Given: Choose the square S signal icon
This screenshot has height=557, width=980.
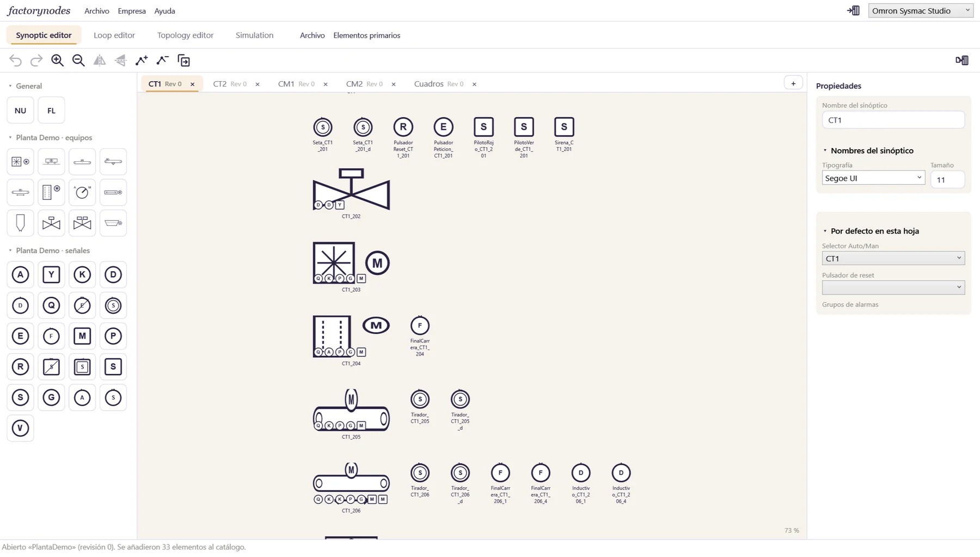Looking at the screenshot, I should pos(113,366).
